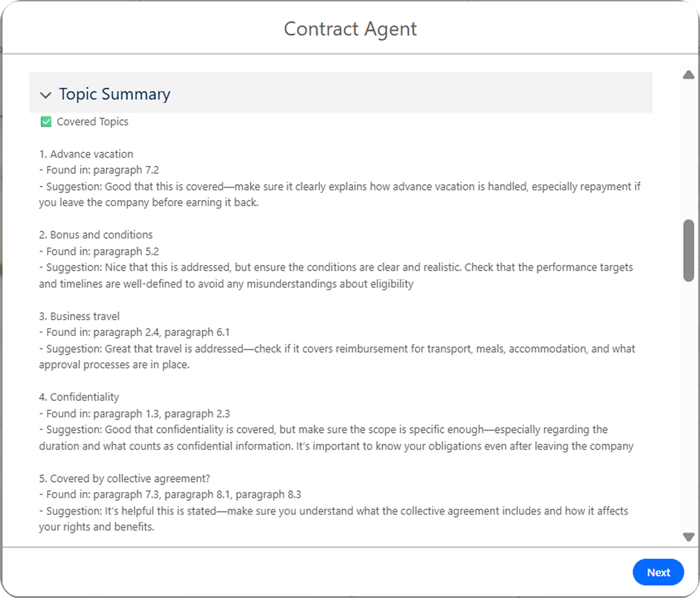
Task: Select the Confidentiality topic heading
Action: [79, 397]
